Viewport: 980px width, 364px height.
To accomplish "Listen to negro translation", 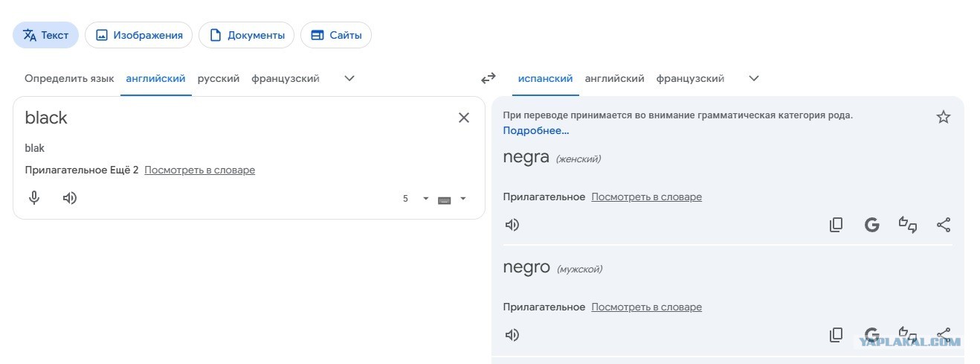I will point(512,335).
